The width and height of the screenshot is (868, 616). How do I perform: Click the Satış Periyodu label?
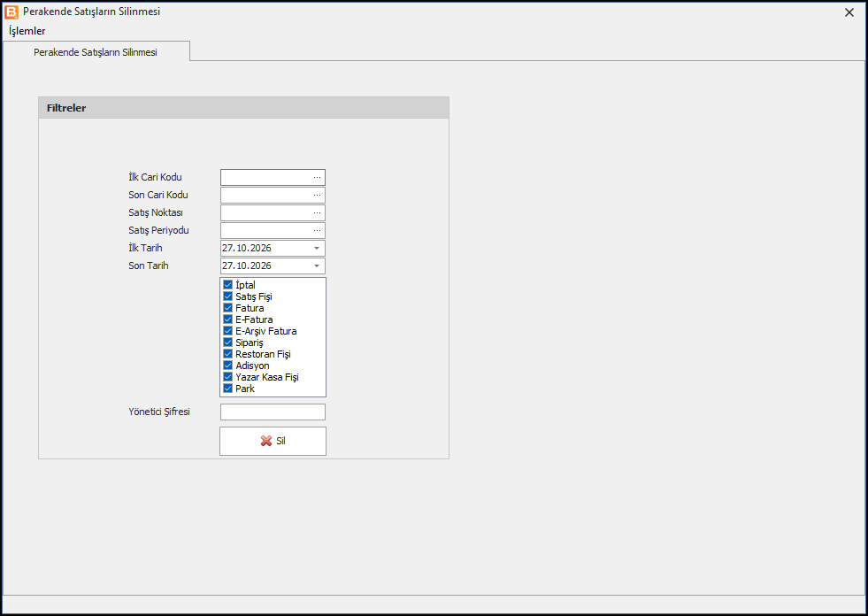tap(159, 230)
